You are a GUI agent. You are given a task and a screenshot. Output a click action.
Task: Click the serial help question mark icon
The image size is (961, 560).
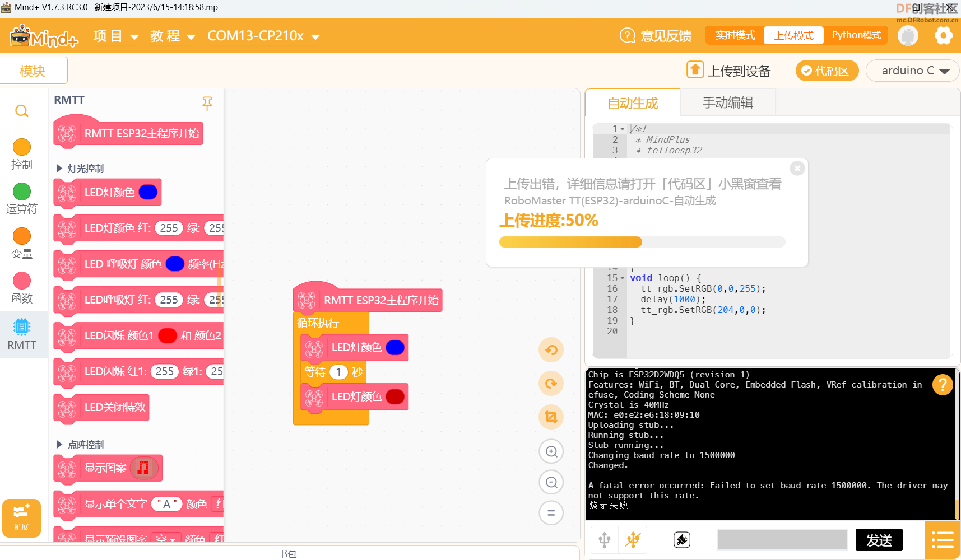tap(943, 385)
